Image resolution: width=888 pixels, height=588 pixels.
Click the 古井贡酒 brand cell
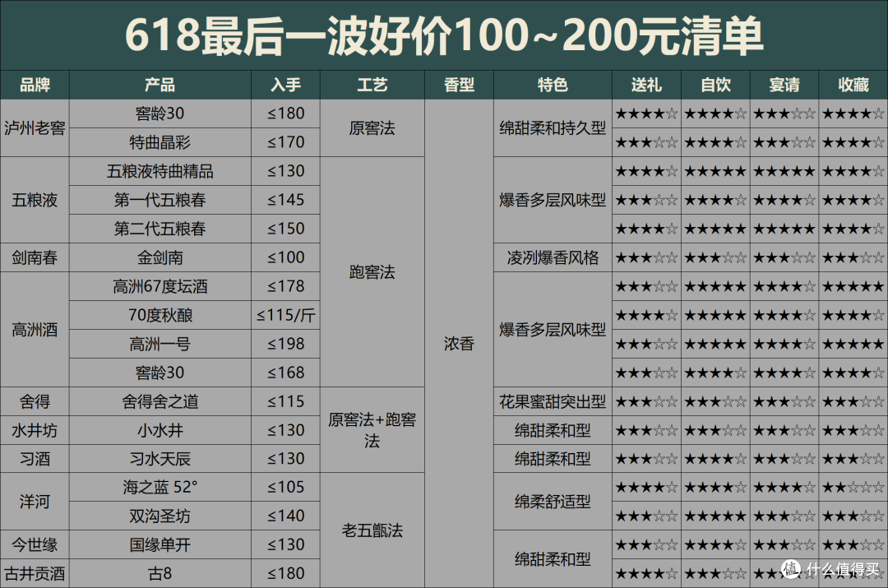click(35, 574)
